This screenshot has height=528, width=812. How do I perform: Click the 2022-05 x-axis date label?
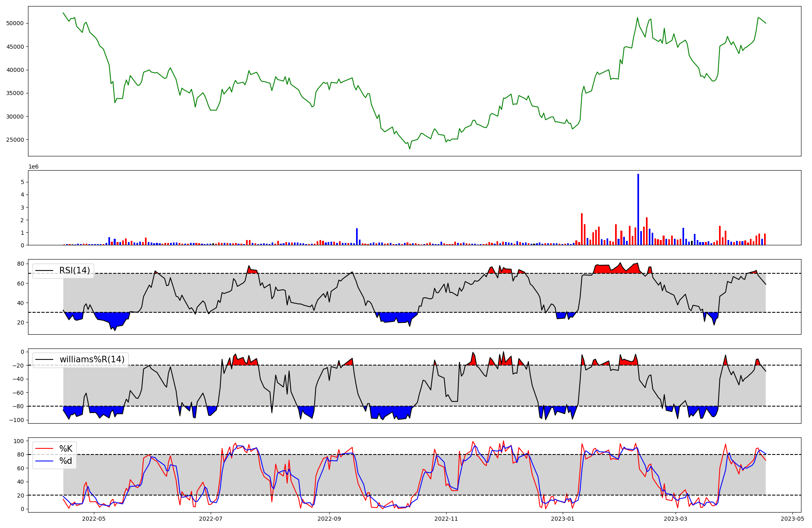[94, 519]
